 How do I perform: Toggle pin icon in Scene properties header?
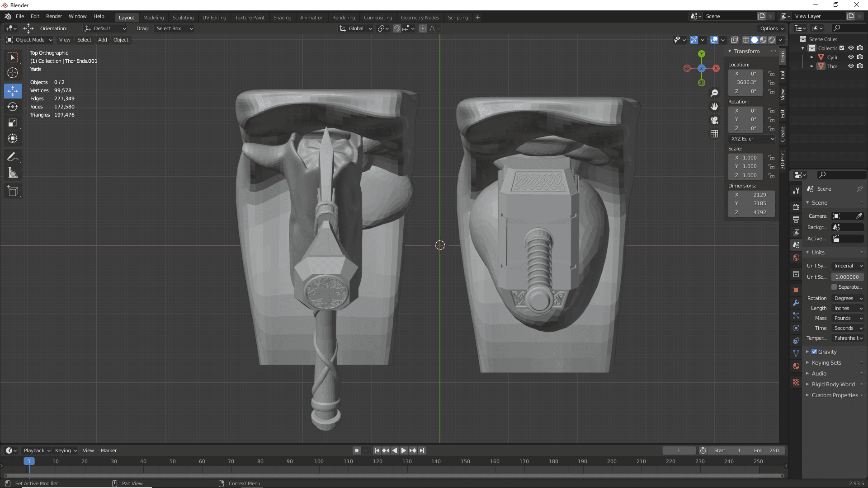click(x=860, y=189)
